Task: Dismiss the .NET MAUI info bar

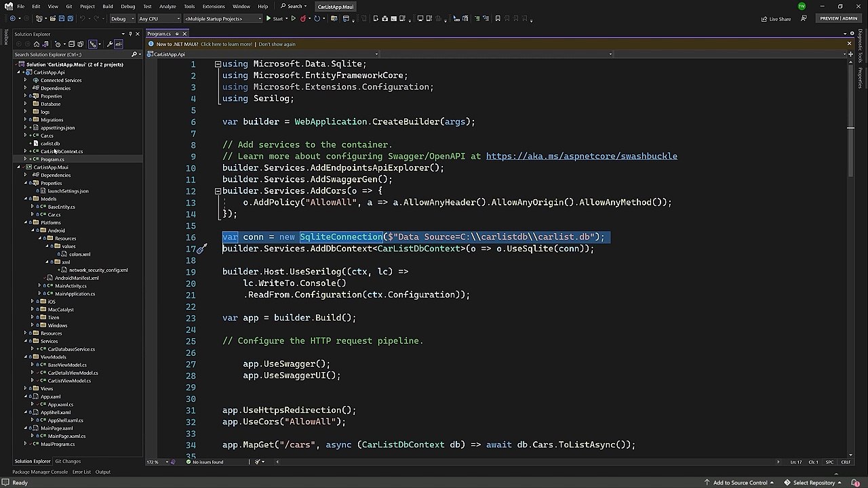Action: [x=849, y=44]
